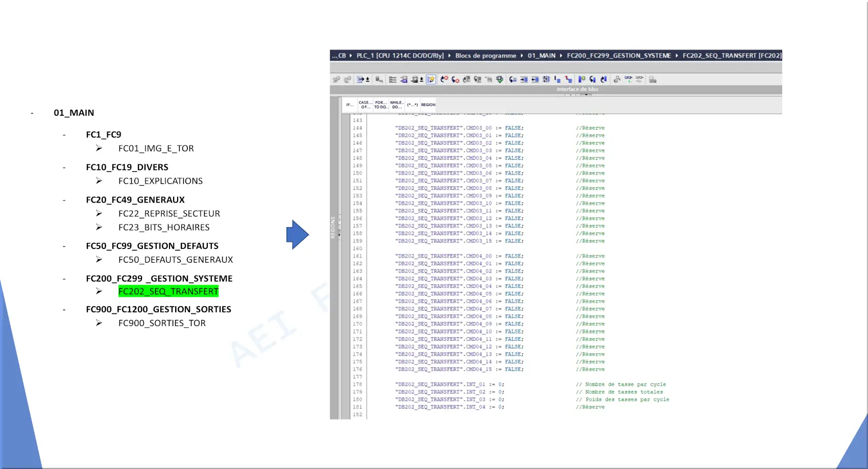Image resolution: width=868 pixels, height=469 pixels.
Task: Click FC01_IMG_E_TOR in left list
Action: click(156, 149)
